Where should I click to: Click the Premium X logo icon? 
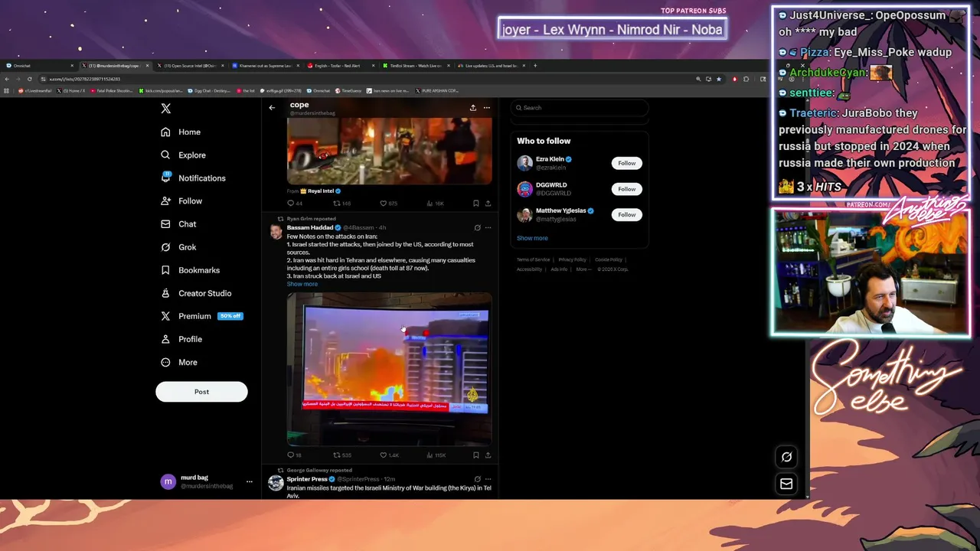coord(165,316)
